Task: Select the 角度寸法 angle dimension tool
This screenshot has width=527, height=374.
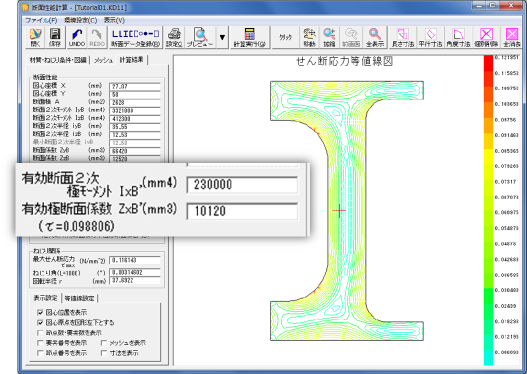Action: coord(458,37)
